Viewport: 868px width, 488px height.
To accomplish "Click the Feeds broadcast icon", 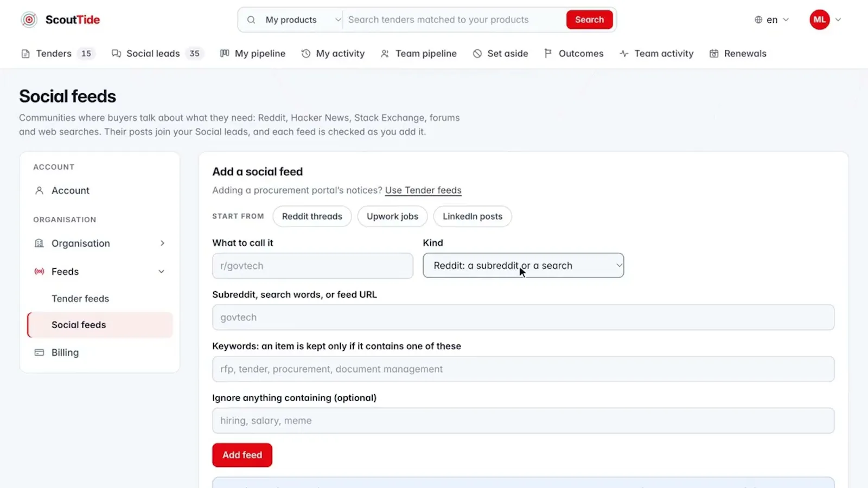I will [x=39, y=271].
